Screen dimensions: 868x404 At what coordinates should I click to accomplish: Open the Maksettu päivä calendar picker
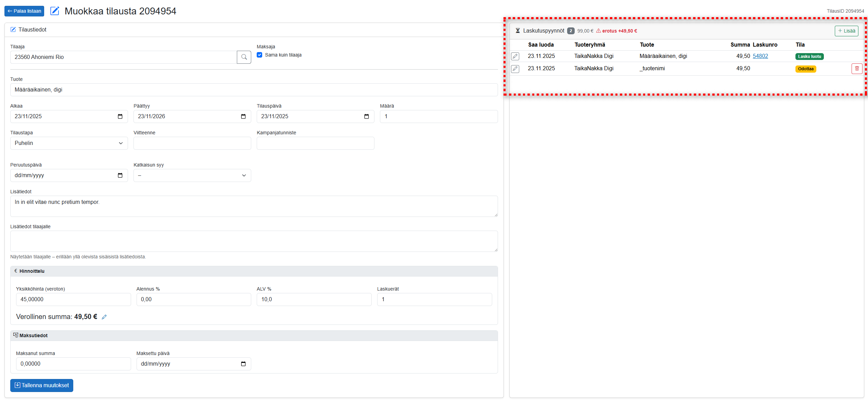click(x=243, y=364)
